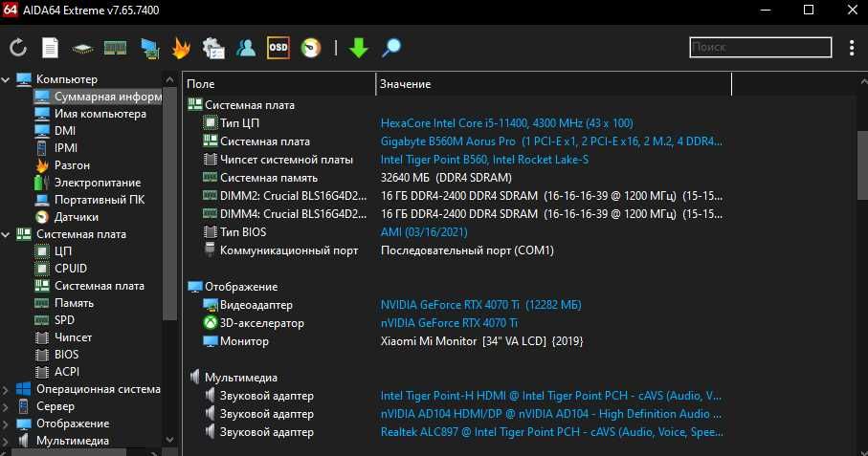Open the AMI (03/16/2021) BIOS link
The image size is (868, 456).
[424, 232]
